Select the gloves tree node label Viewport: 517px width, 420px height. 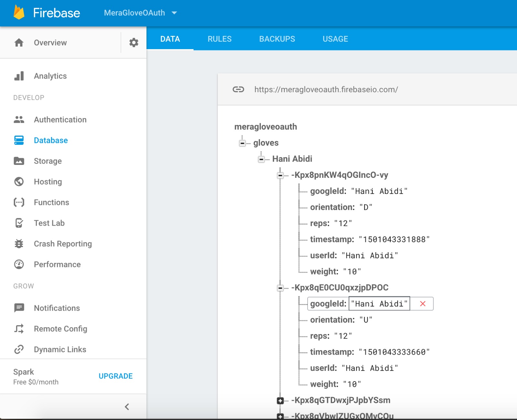click(266, 143)
